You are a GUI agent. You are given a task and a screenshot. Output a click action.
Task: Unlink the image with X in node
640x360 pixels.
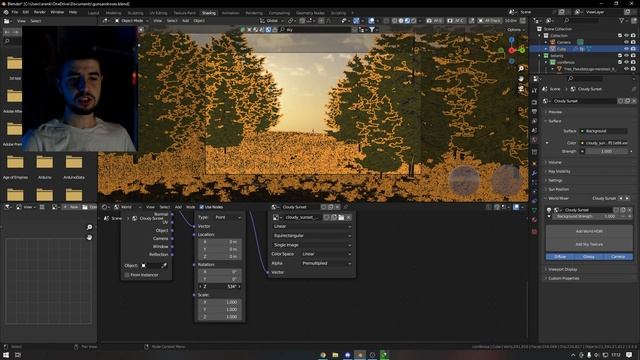(348, 217)
